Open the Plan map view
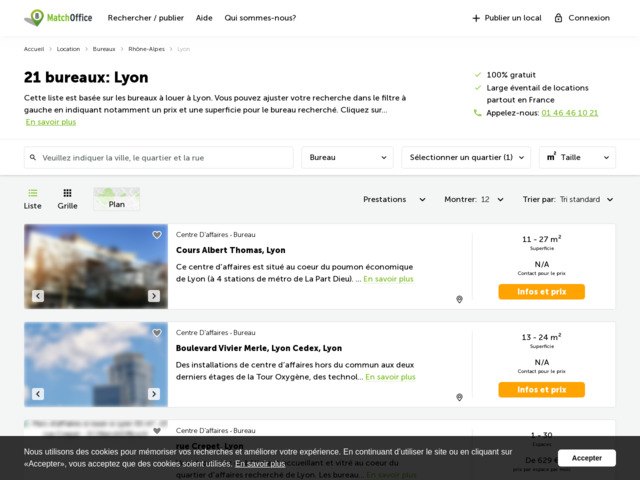 click(x=116, y=199)
